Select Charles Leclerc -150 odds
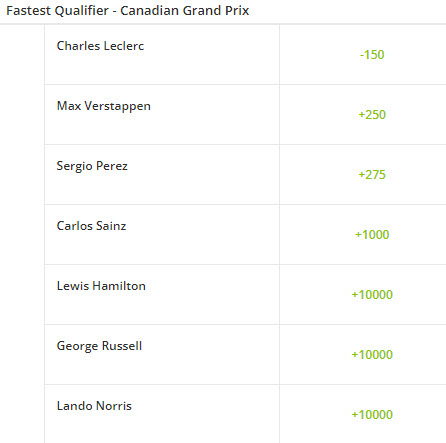 coord(372,55)
